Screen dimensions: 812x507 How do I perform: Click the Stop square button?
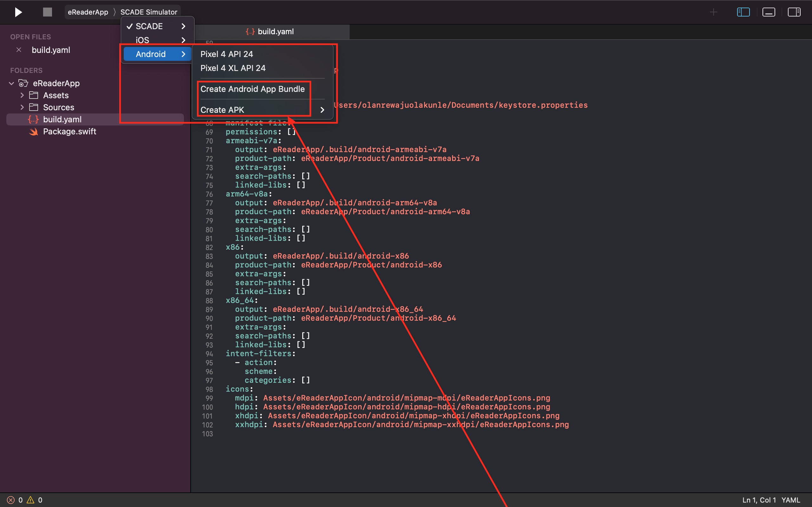47,12
